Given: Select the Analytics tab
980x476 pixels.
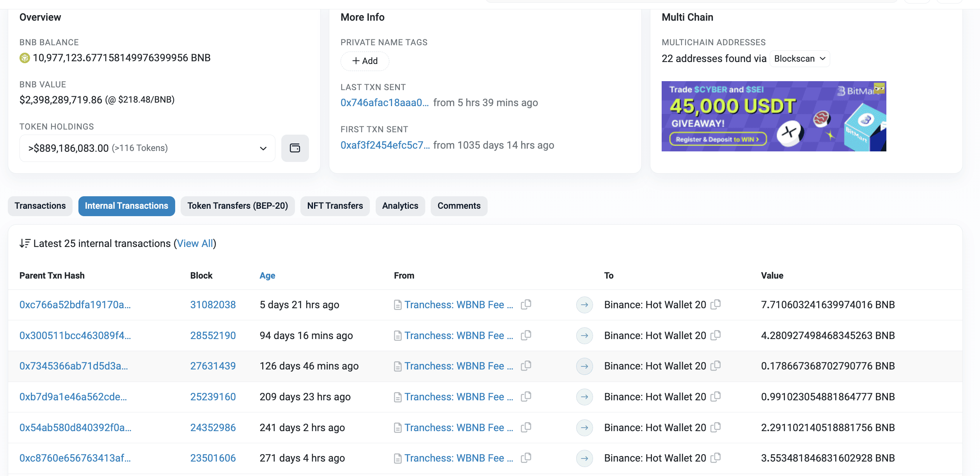Looking at the screenshot, I should point(400,206).
